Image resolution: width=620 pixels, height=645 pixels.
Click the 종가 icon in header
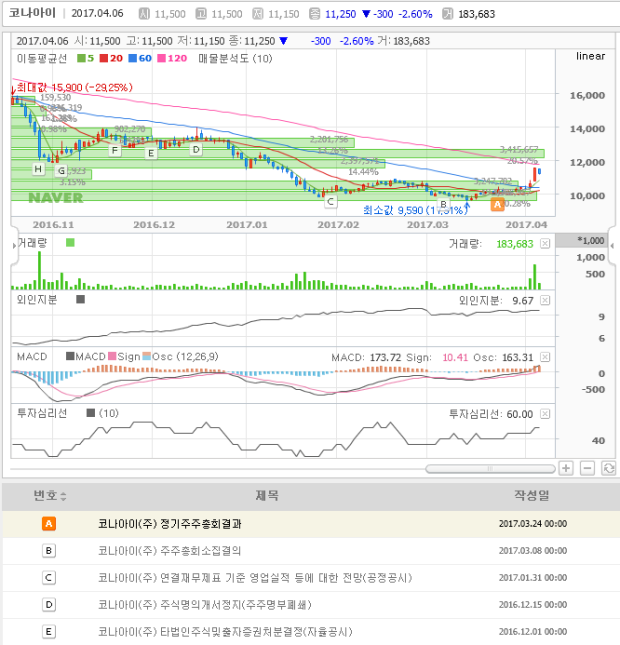click(314, 14)
